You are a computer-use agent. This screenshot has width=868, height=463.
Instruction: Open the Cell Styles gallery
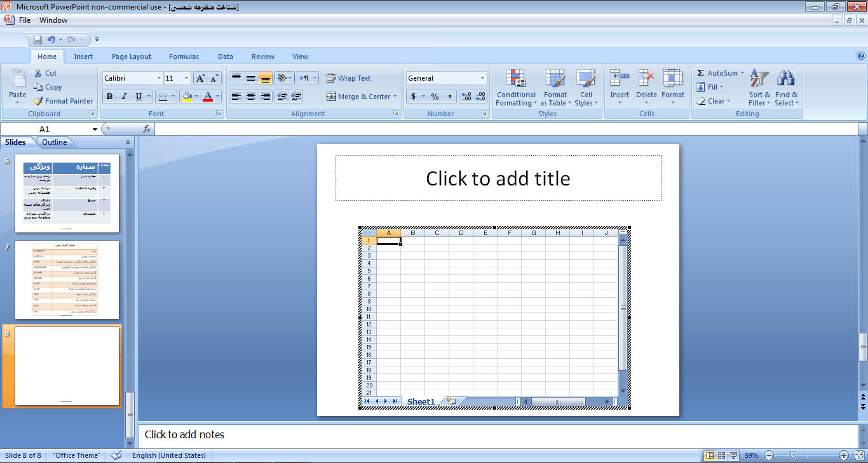coord(586,87)
